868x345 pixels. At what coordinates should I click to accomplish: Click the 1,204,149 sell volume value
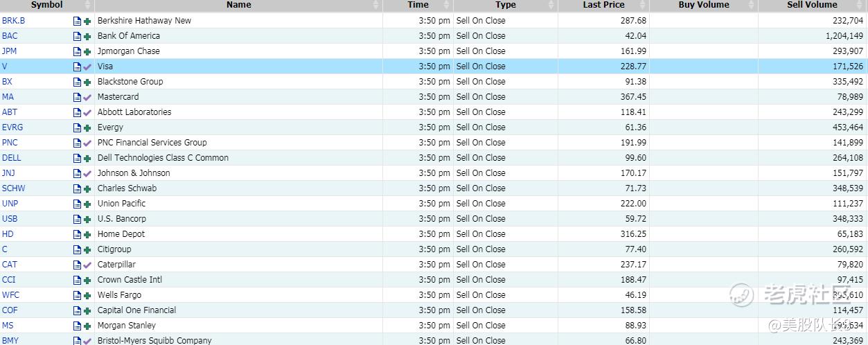click(x=844, y=36)
